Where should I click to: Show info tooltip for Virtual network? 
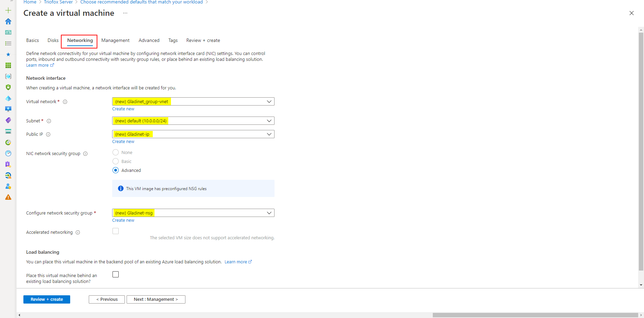tap(65, 102)
